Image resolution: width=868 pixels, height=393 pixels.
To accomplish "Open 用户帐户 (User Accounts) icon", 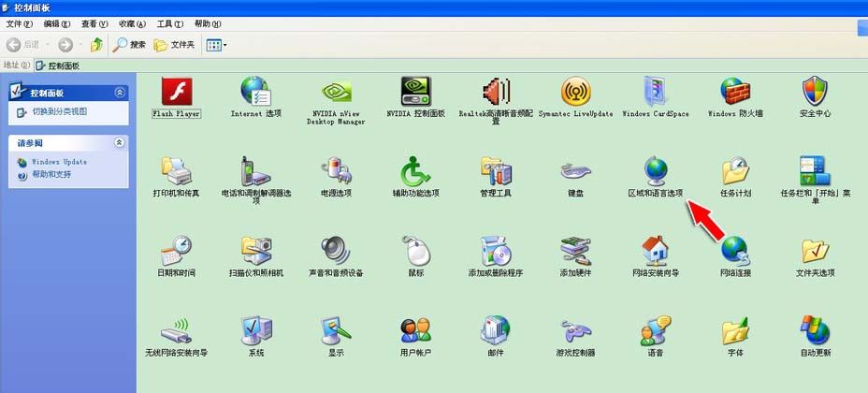I will pyautogui.click(x=415, y=332).
